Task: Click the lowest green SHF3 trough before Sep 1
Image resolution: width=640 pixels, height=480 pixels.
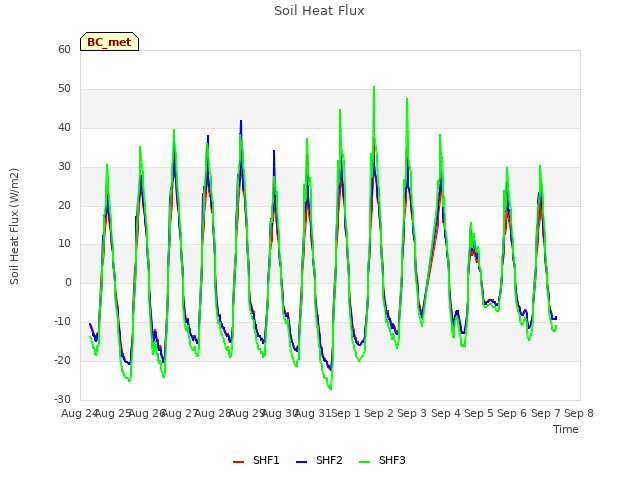Action: (x=331, y=389)
